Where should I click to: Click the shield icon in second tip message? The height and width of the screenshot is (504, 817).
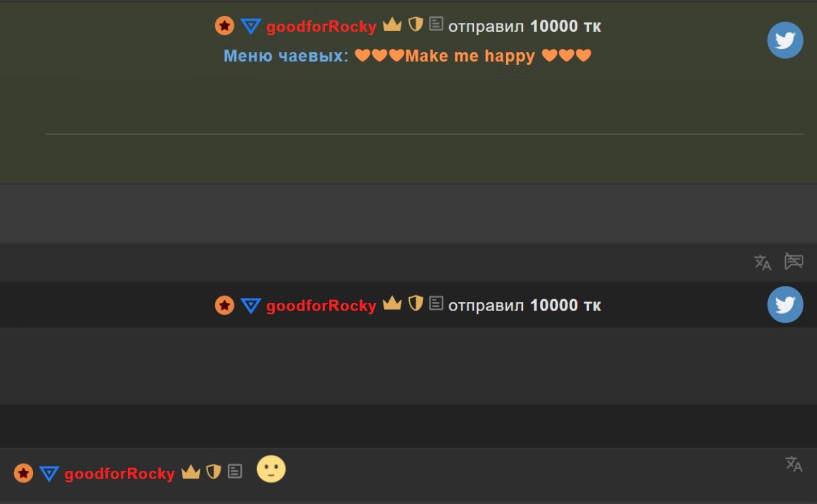(415, 304)
